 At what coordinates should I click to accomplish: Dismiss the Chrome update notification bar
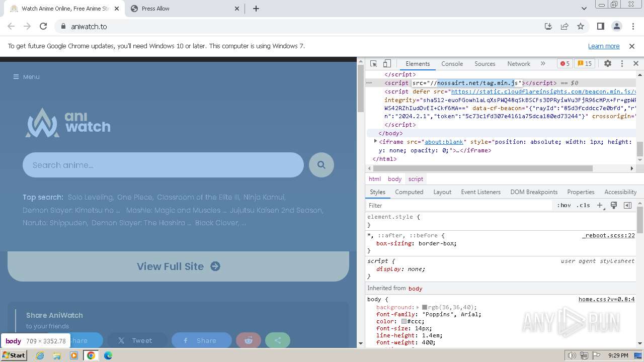(632, 46)
